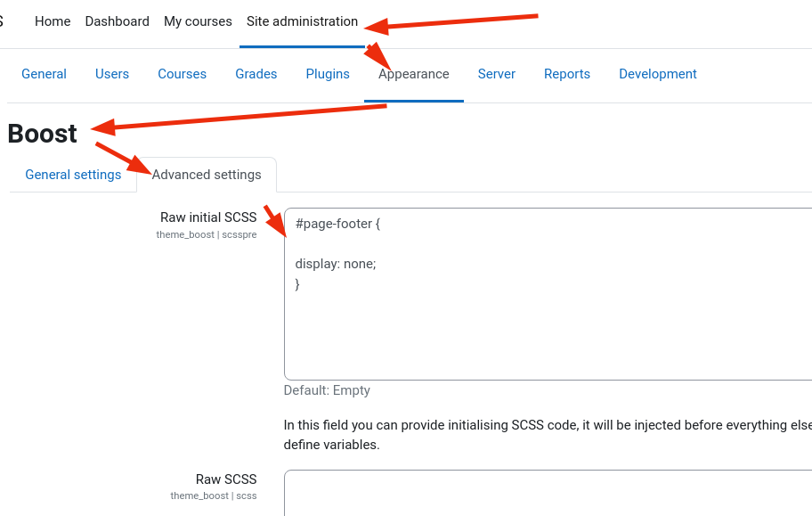This screenshot has height=516, width=812.
Task: Switch to the Development admin tab
Action: click(658, 74)
